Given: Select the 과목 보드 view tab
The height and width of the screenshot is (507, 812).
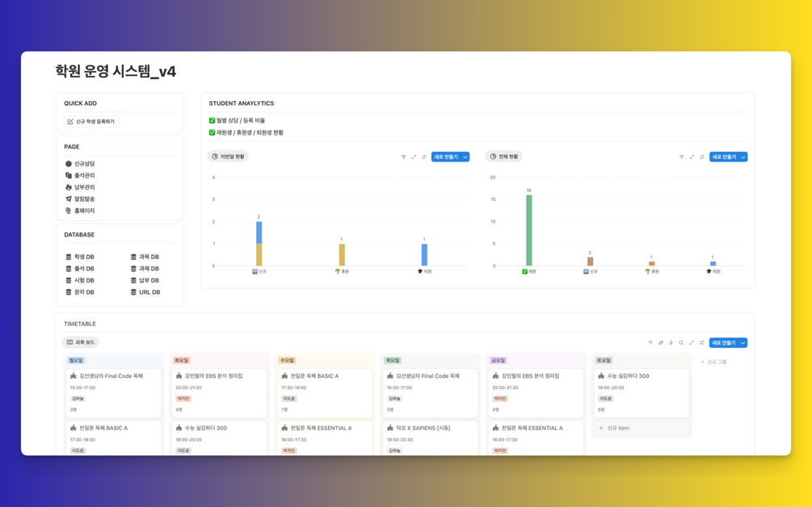Looking at the screenshot, I should click(x=80, y=342).
